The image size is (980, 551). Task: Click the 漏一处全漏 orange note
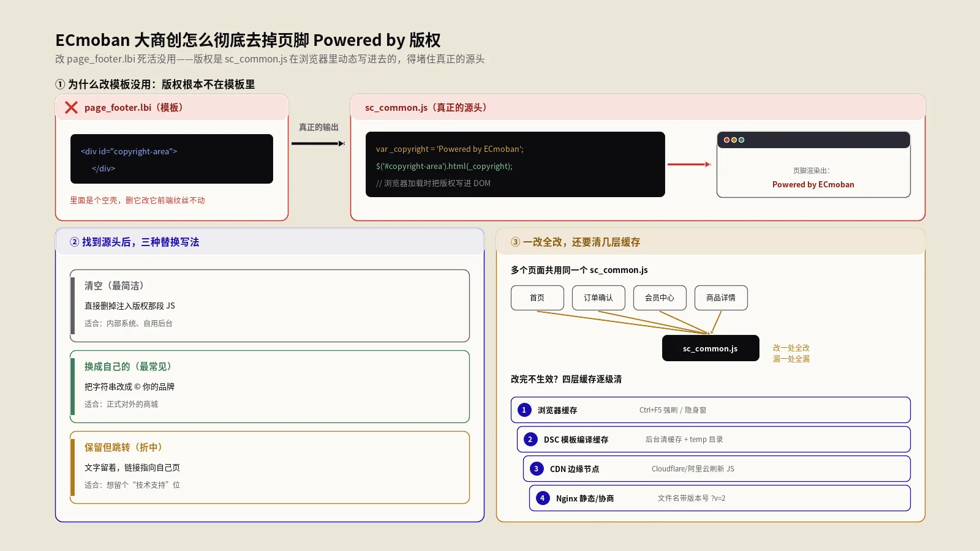click(x=791, y=359)
